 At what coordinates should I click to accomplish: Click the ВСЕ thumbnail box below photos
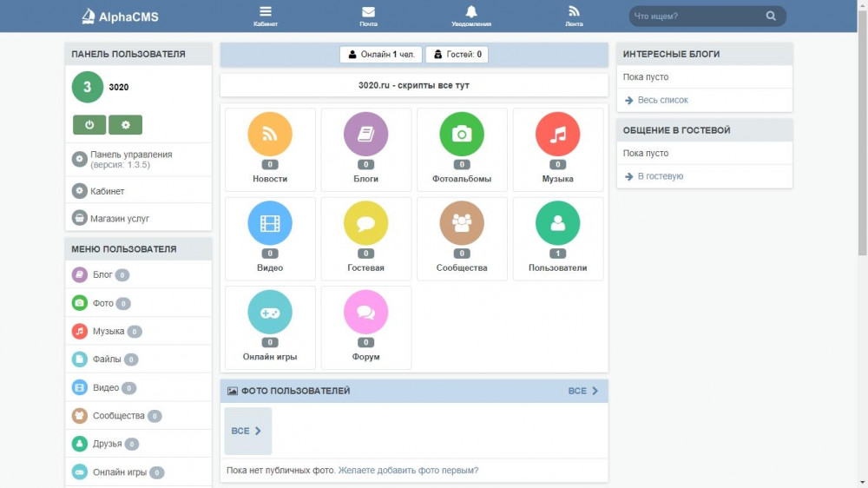[x=248, y=431]
